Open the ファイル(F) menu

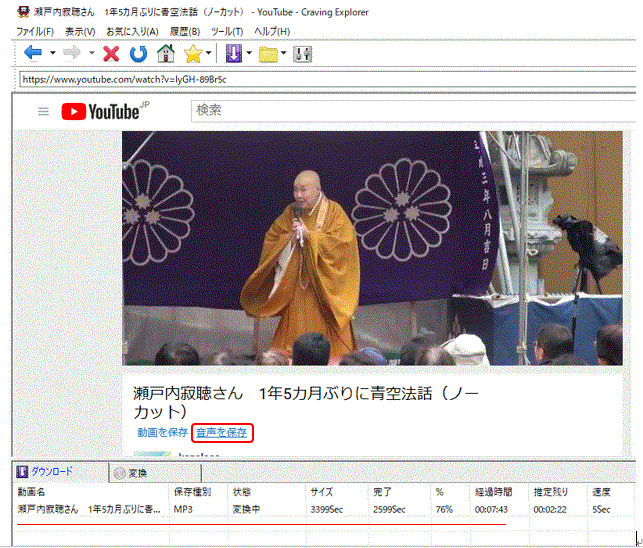tap(35, 32)
